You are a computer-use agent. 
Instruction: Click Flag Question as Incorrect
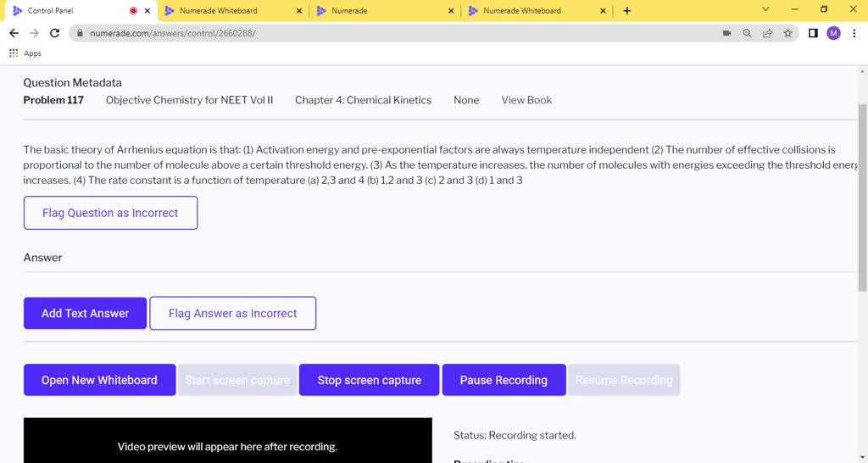110,213
